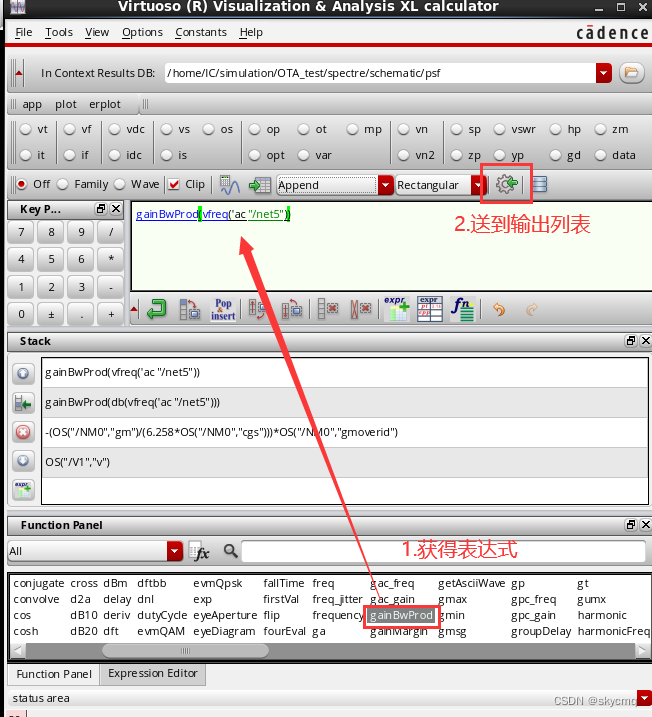Move stack item down arrow button
Viewport: 652px width, 717px height.
pyautogui.click(x=23, y=460)
